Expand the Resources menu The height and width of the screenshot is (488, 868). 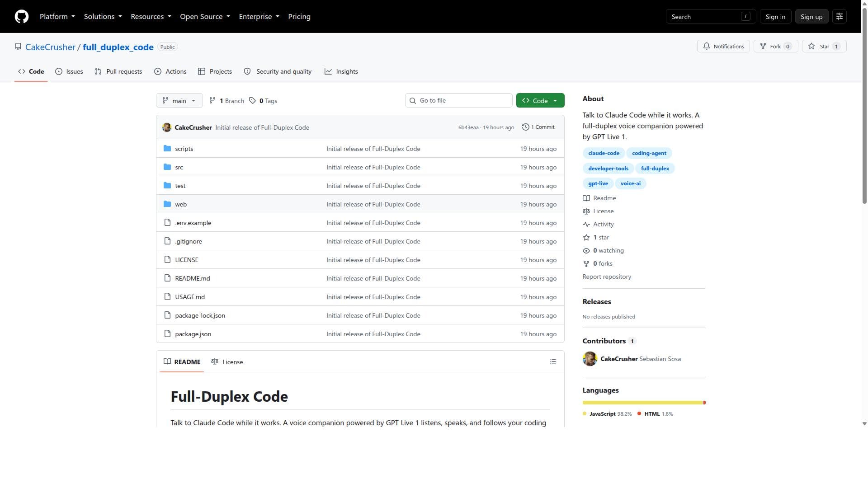151,17
